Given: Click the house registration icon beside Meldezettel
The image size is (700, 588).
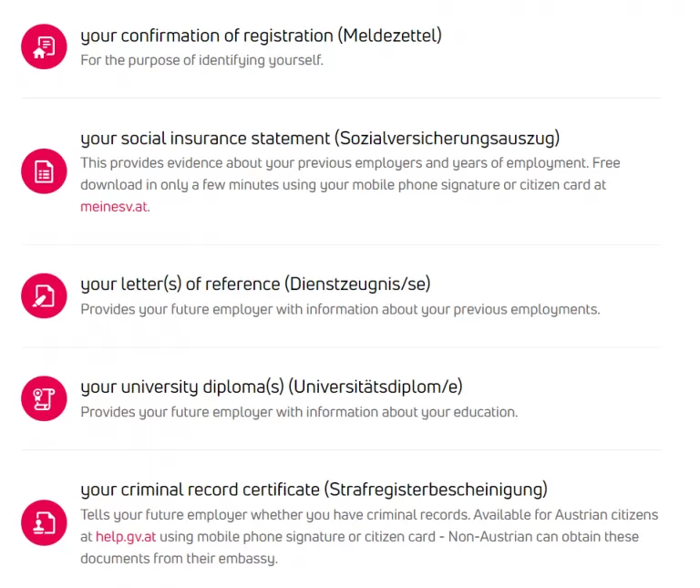Looking at the screenshot, I should 44,46.
